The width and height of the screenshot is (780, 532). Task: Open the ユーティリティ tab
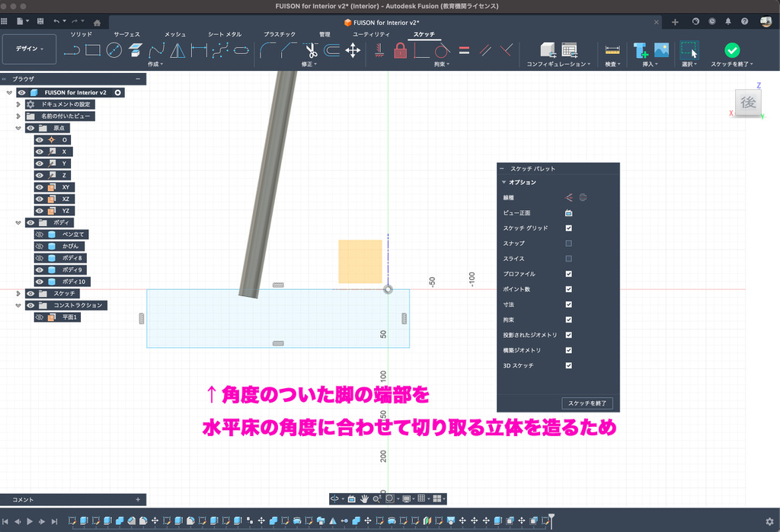371,34
